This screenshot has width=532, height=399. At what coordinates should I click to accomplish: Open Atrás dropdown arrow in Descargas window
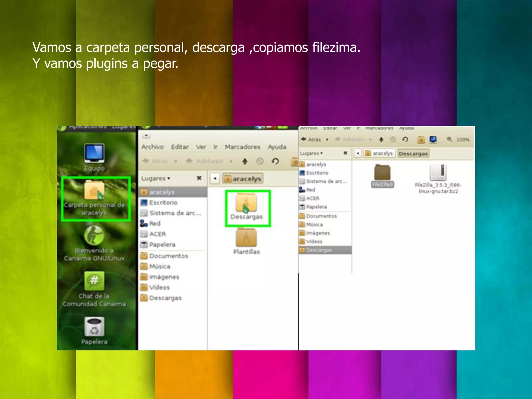point(327,139)
